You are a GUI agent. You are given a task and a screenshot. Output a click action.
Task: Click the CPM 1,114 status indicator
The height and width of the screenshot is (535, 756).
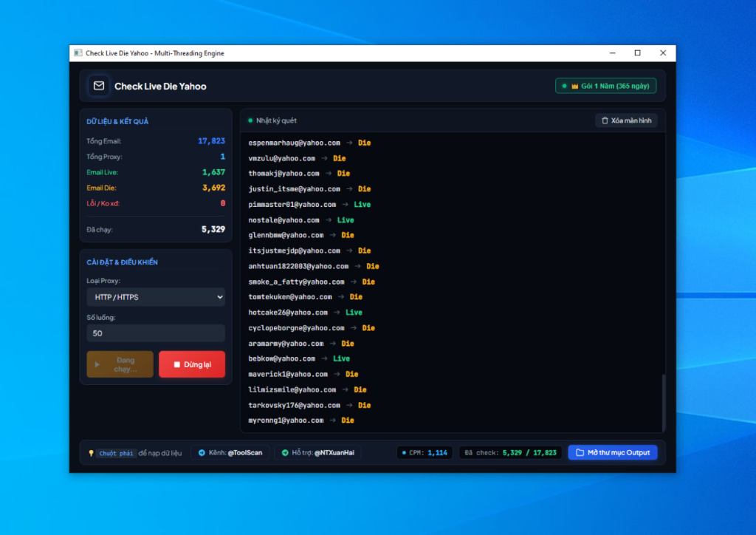(x=425, y=452)
